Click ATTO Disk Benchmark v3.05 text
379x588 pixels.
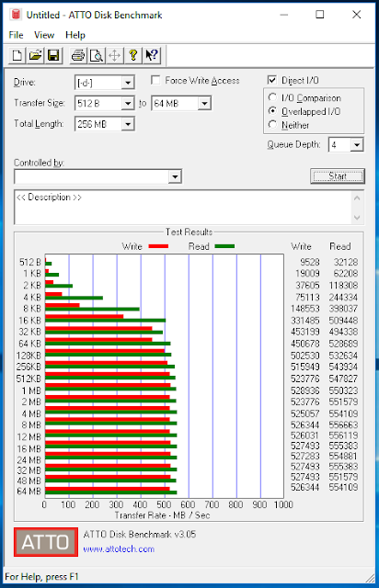[140, 535]
